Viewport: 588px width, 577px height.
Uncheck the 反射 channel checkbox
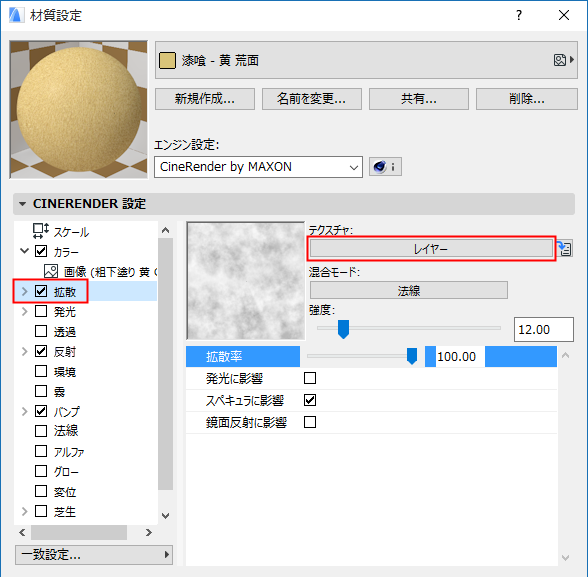click(41, 351)
